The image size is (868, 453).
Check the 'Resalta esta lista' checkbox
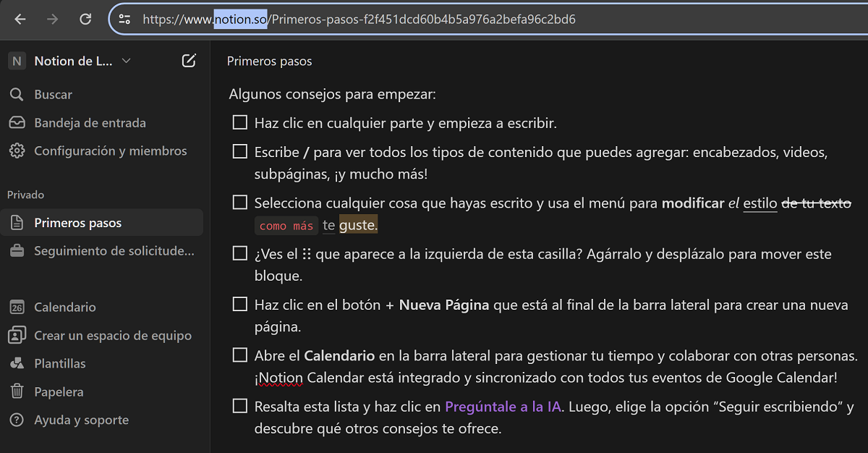pyautogui.click(x=239, y=406)
